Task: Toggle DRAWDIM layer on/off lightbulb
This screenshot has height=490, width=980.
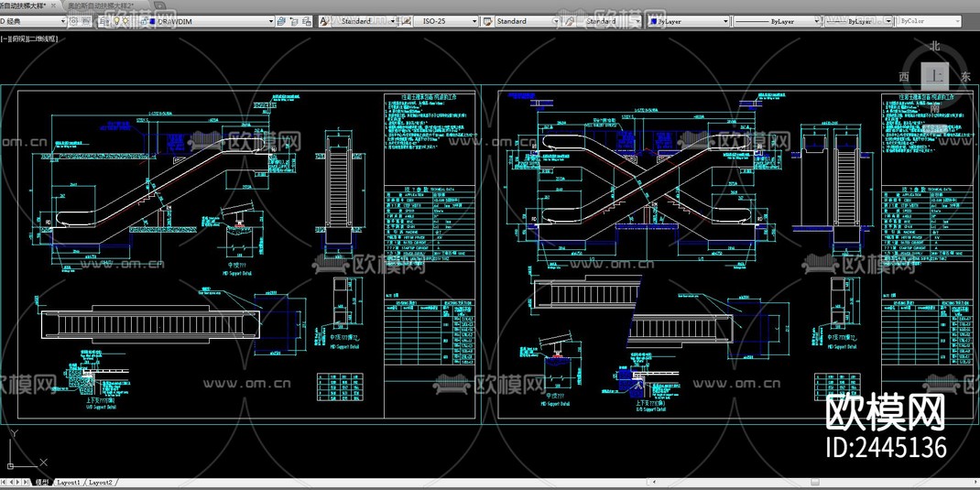Action: pos(117,21)
